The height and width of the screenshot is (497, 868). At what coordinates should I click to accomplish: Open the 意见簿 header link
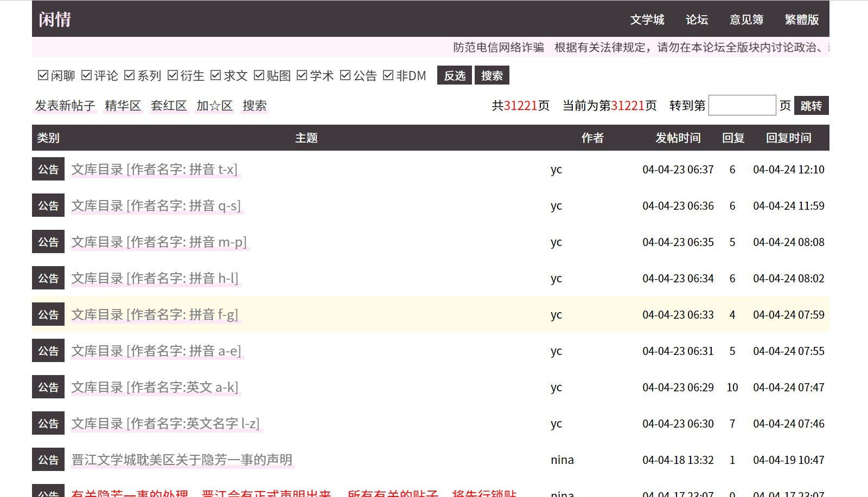pos(746,20)
